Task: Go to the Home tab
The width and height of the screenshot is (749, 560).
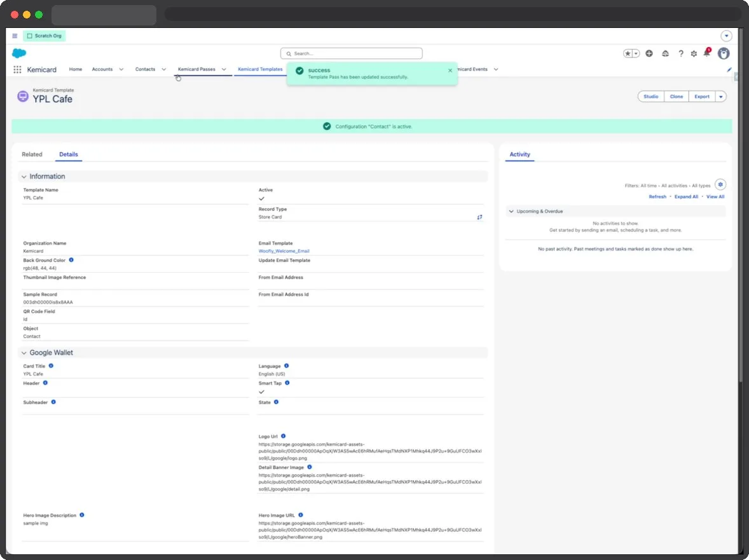Action: click(76, 70)
